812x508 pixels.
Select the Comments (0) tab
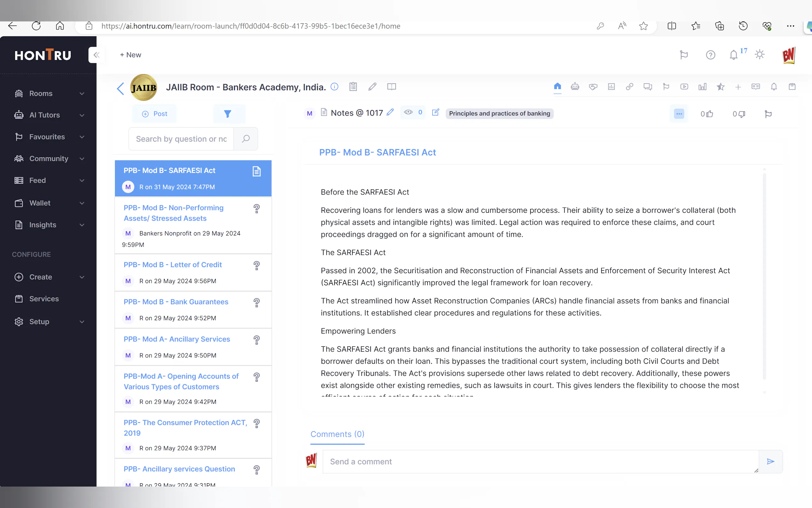(x=337, y=434)
